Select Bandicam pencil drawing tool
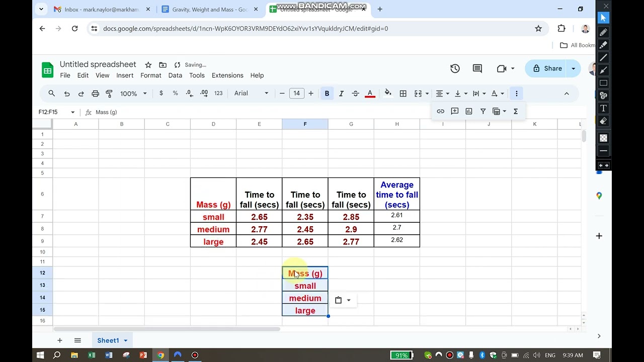 (x=603, y=32)
